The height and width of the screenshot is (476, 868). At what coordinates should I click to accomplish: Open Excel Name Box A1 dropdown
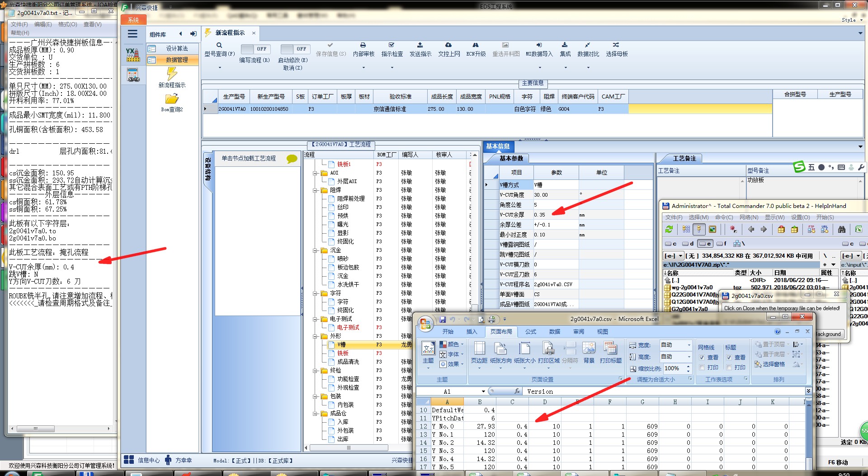pos(483,391)
